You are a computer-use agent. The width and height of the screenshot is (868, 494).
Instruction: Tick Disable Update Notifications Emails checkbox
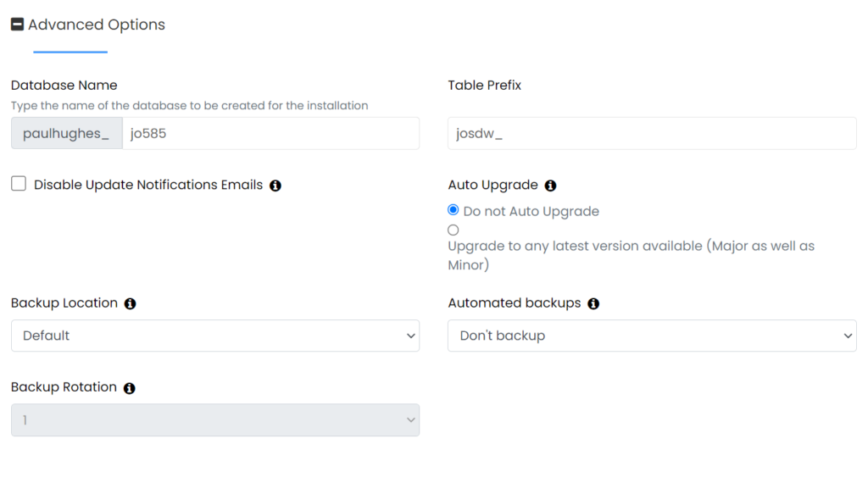[x=19, y=184]
